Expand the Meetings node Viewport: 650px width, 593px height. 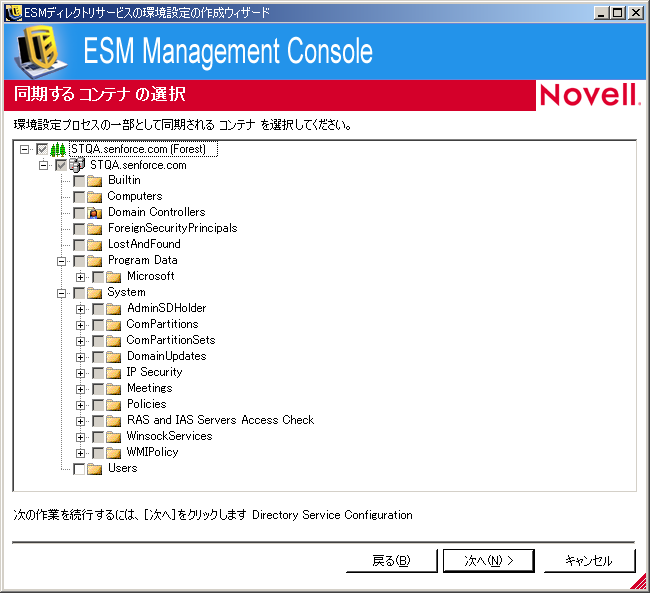(80, 389)
